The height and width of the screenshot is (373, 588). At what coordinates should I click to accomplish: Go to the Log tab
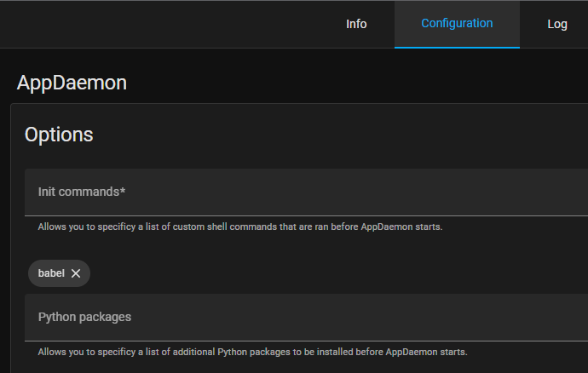556,24
